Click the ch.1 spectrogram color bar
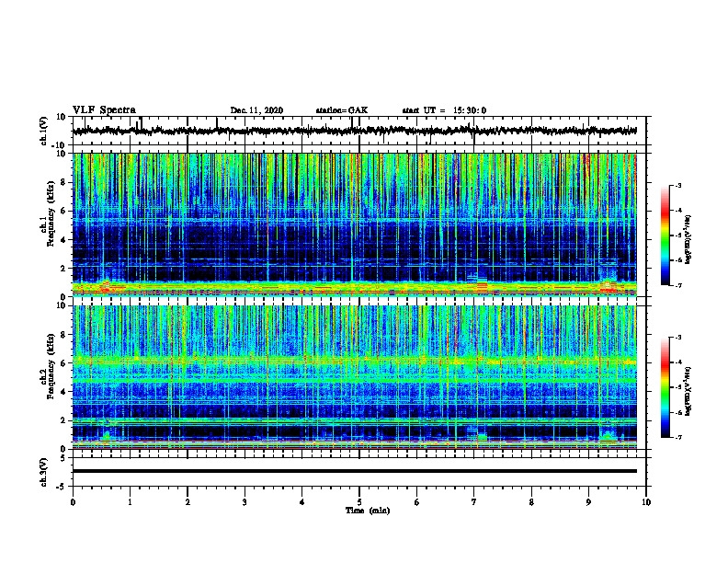The height and width of the screenshot is (563, 728). [x=665, y=236]
